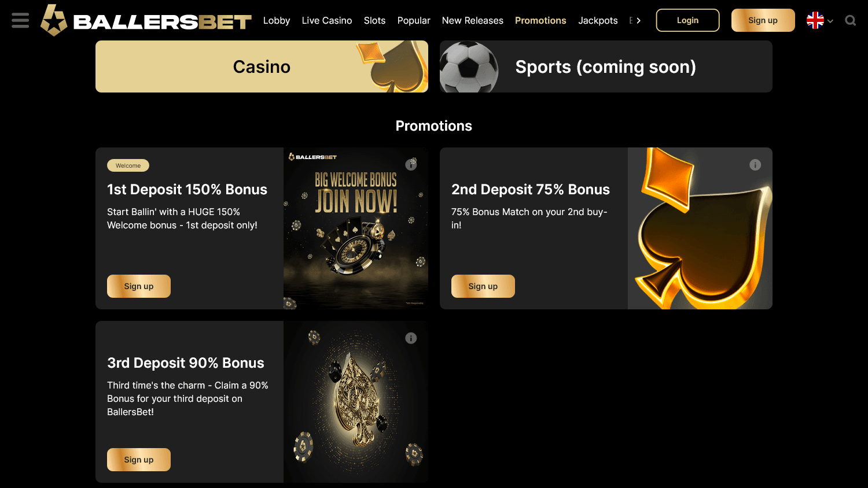Sign up under 2nd Deposit 75% Bonus
Image resolution: width=868 pixels, height=488 pixels.
tap(483, 286)
